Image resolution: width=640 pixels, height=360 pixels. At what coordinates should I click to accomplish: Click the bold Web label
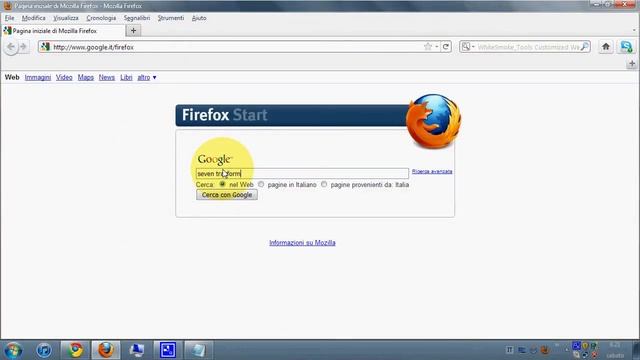[x=12, y=78]
